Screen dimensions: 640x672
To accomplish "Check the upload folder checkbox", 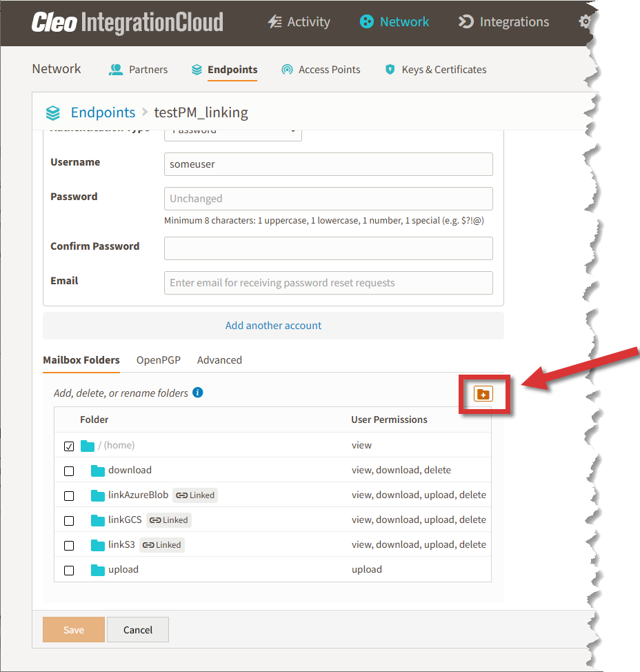I will coord(69,571).
